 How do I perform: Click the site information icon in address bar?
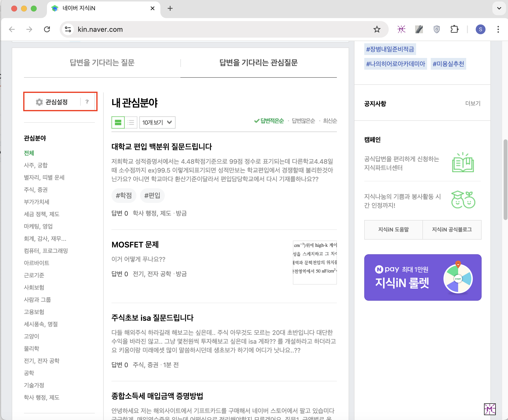tap(68, 30)
